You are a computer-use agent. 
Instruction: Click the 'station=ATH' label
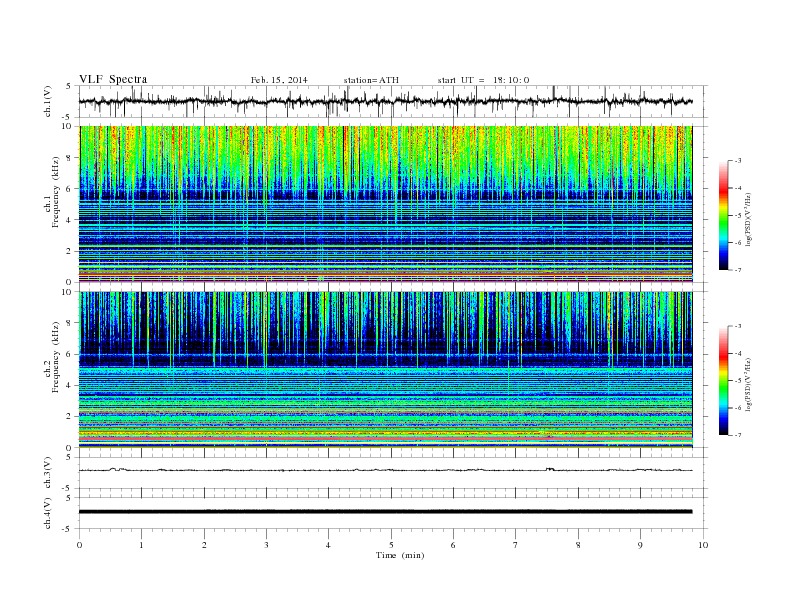click(x=371, y=80)
